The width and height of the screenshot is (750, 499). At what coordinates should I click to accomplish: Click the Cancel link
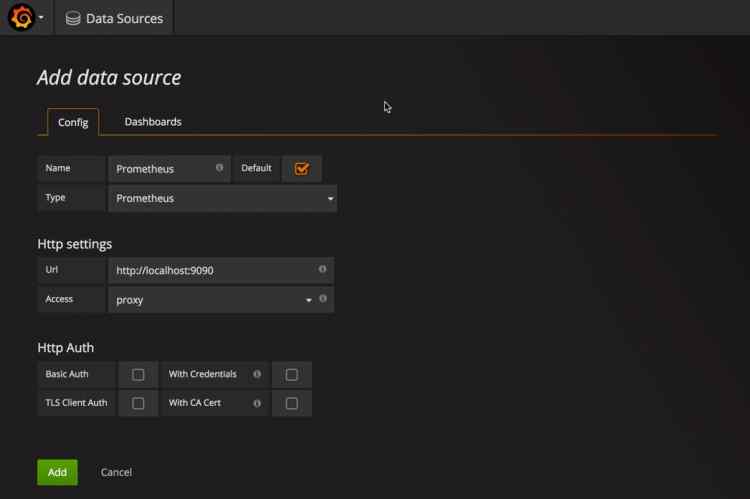tap(116, 472)
